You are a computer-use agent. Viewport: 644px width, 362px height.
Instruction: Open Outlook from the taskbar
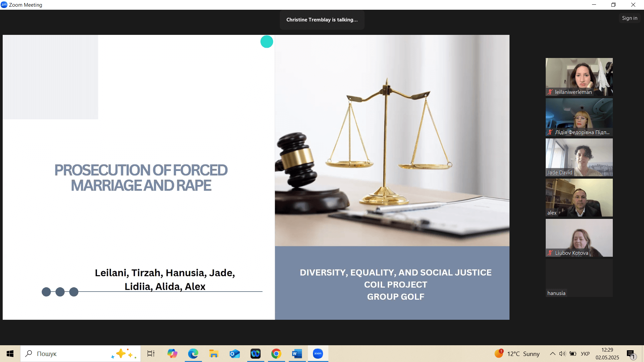point(235,354)
